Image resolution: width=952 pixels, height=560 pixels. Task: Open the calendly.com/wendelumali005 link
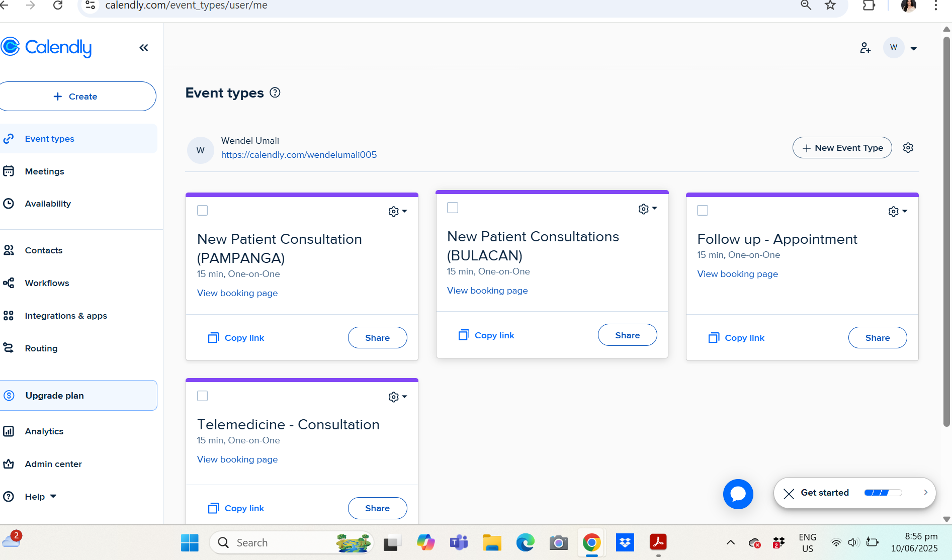pos(299,155)
